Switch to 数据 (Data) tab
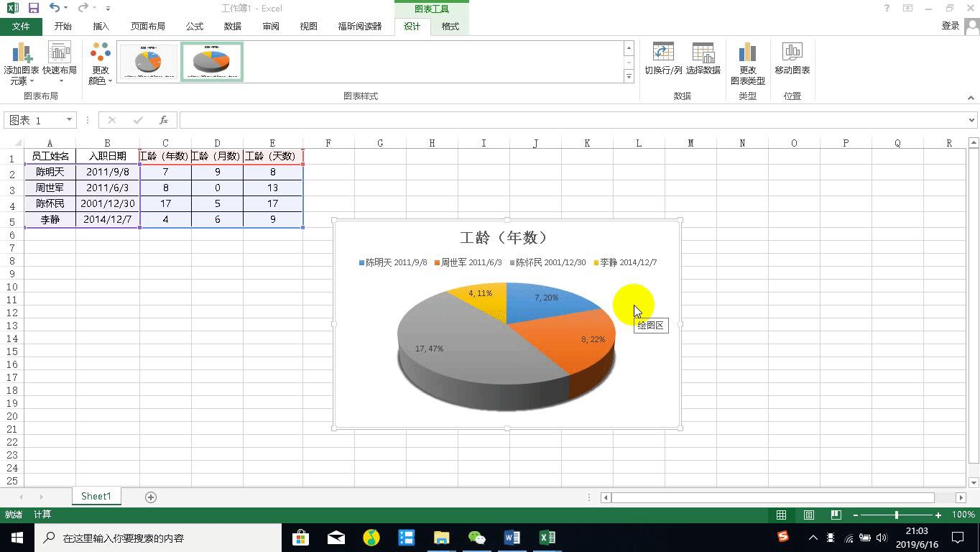 pos(233,26)
